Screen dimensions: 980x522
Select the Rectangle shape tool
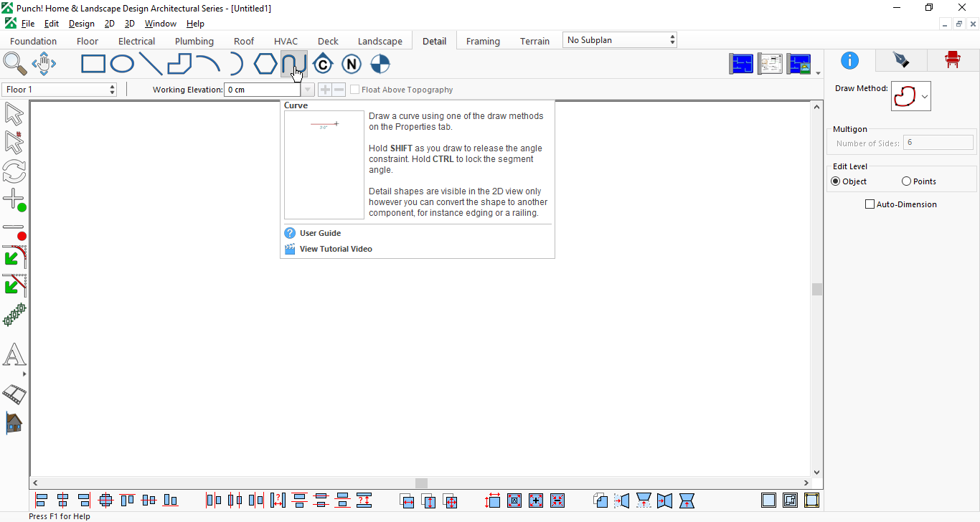click(x=93, y=65)
